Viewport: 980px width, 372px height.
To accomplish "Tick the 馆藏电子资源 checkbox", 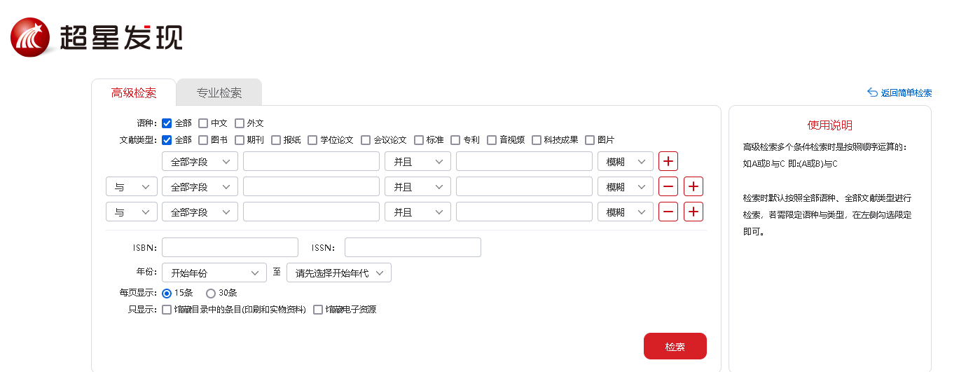I will click(318, 310).
